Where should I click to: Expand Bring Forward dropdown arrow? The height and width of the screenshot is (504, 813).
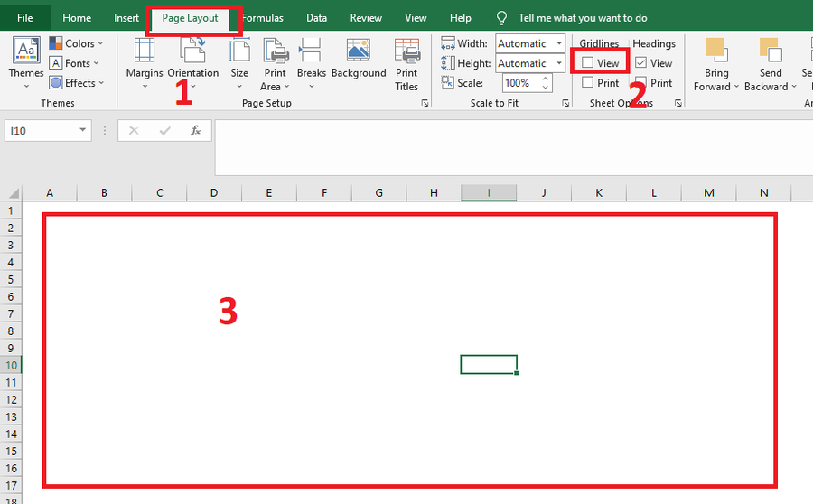click(736, 87)
